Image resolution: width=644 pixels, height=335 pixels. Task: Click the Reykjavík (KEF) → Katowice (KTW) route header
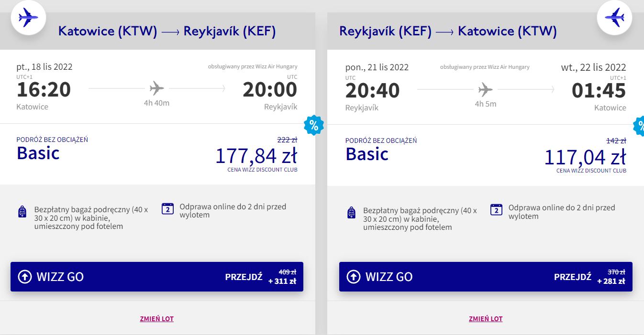coord(448,31)
